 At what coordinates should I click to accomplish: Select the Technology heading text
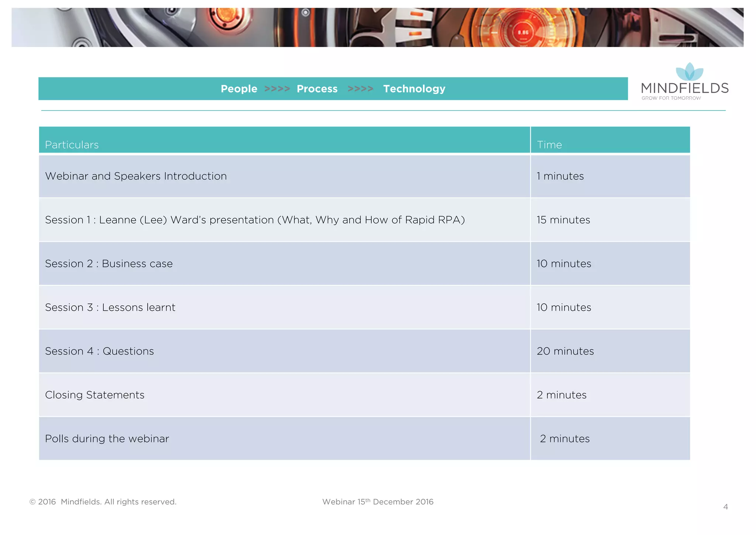tap(414, 89)
